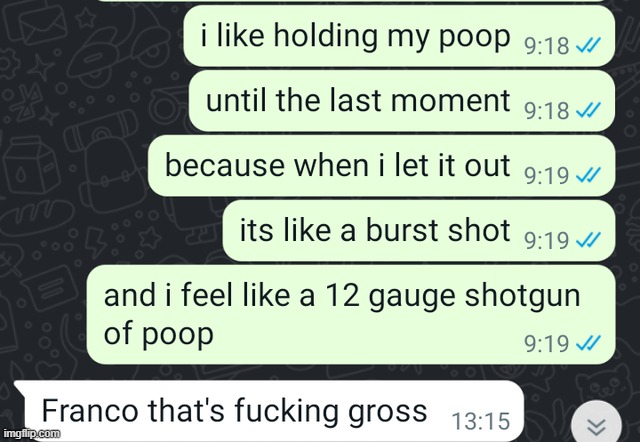Select the 'until the last moment' message bubble

coord(402,101)
